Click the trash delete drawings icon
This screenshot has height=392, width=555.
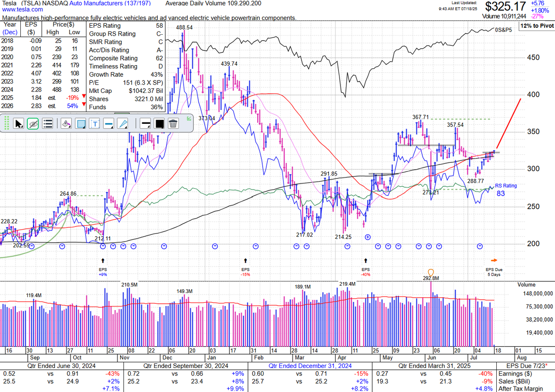click(173, 123)
